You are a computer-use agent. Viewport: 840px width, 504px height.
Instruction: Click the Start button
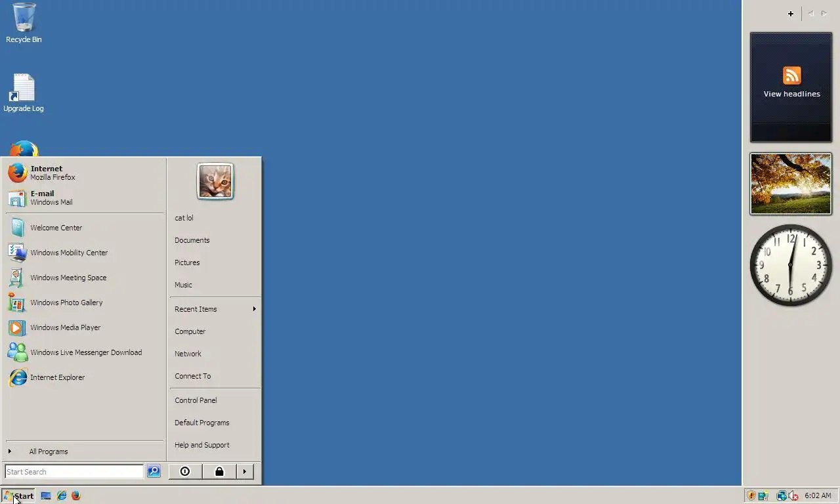[18, 495]
